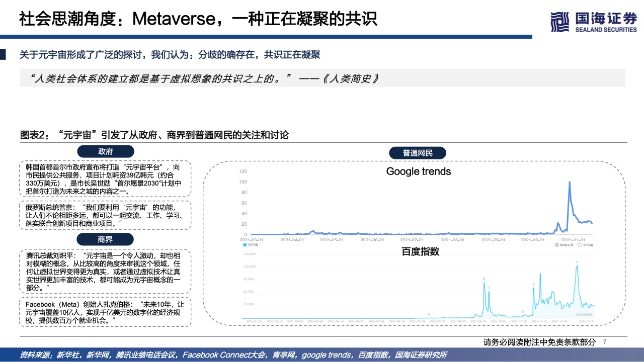
Task: Select the 国海证券 company name text
Action: point(606,19)
